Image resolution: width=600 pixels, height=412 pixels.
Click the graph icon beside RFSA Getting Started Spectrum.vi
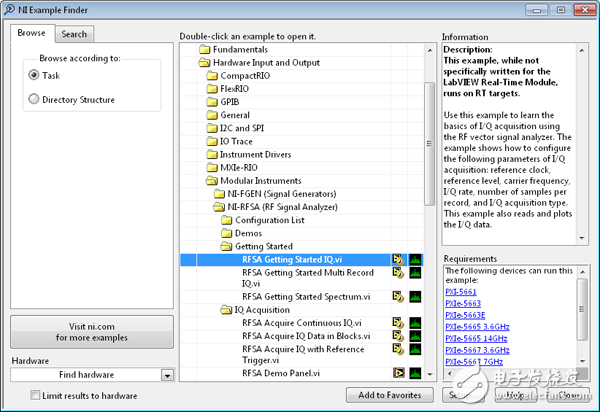pos(415,297)
